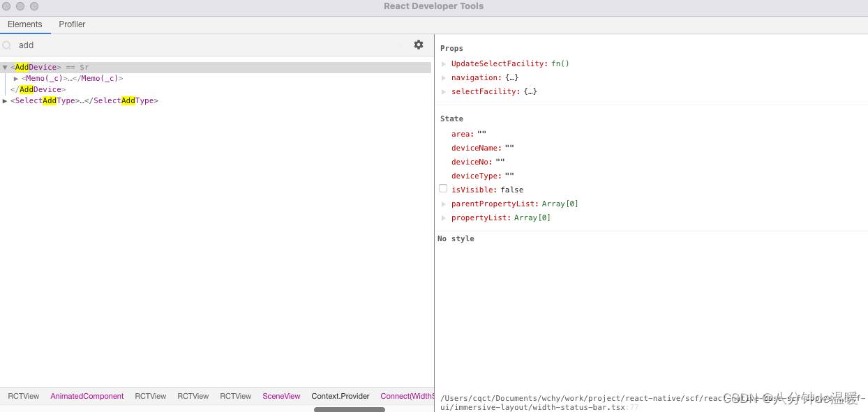Expand the Memo(_c) child node

[16, 79]
